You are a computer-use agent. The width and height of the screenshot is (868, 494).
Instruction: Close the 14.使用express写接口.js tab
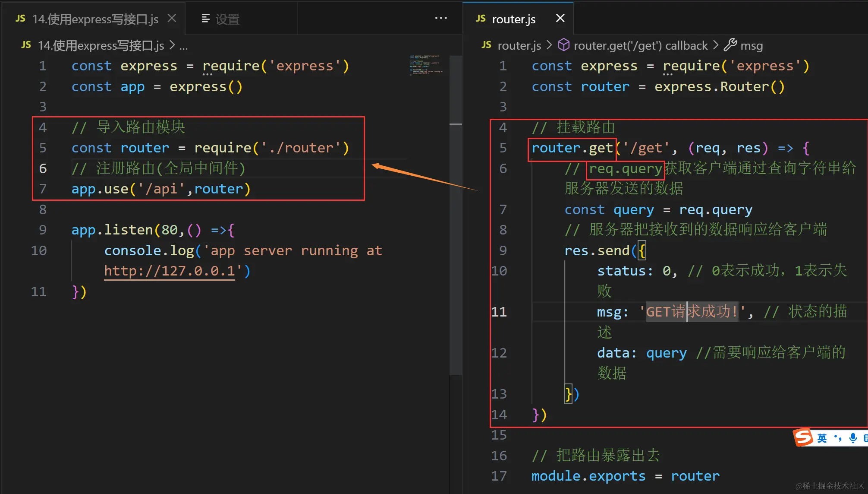pyautogui.click(x=172, y=19)
